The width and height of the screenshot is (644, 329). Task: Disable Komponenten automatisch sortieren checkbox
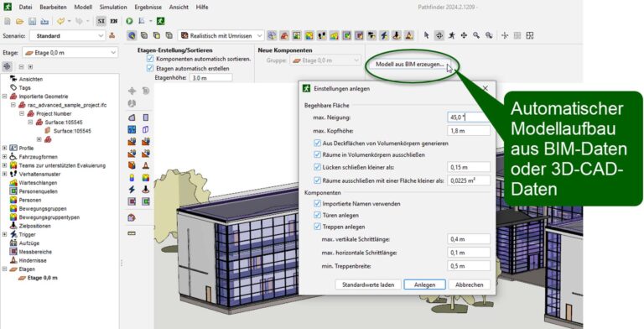(150, 60)
